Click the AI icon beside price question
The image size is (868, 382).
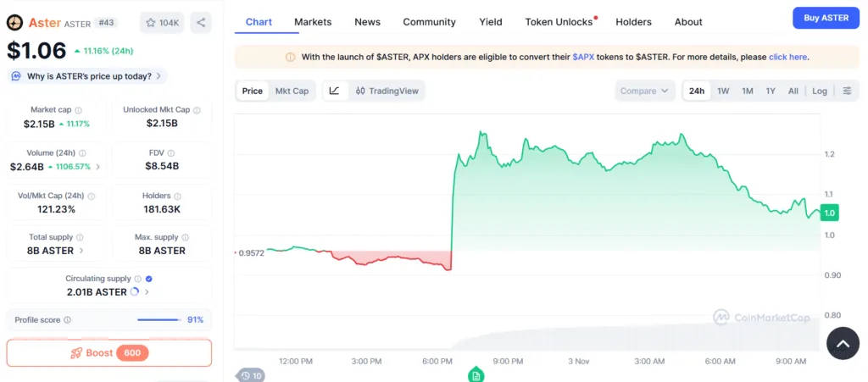17,76
